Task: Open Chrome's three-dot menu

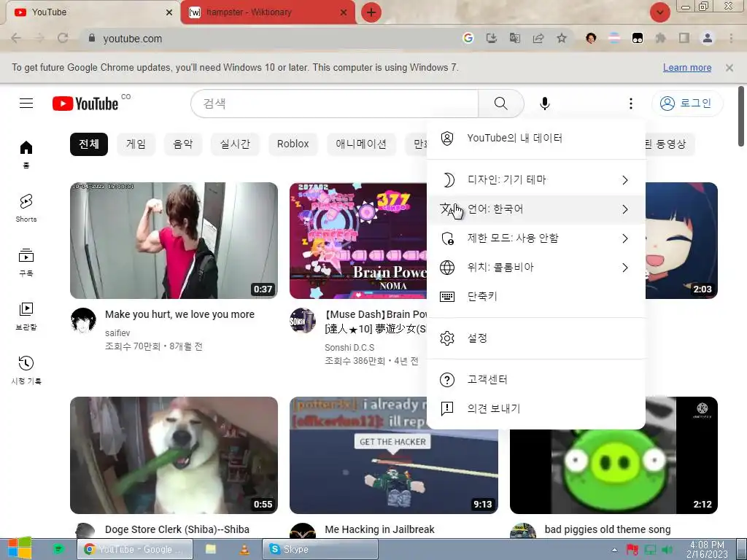Action: (x=731, y=38)
